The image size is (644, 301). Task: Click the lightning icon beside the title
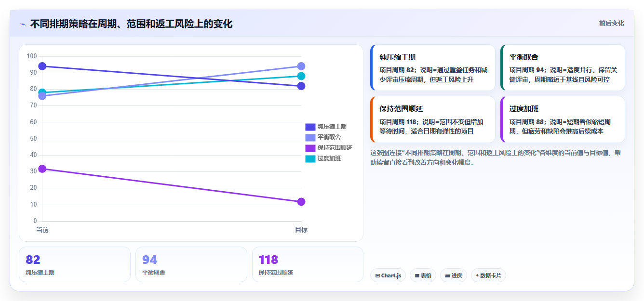pyautogui.click(x=23, y=24)
